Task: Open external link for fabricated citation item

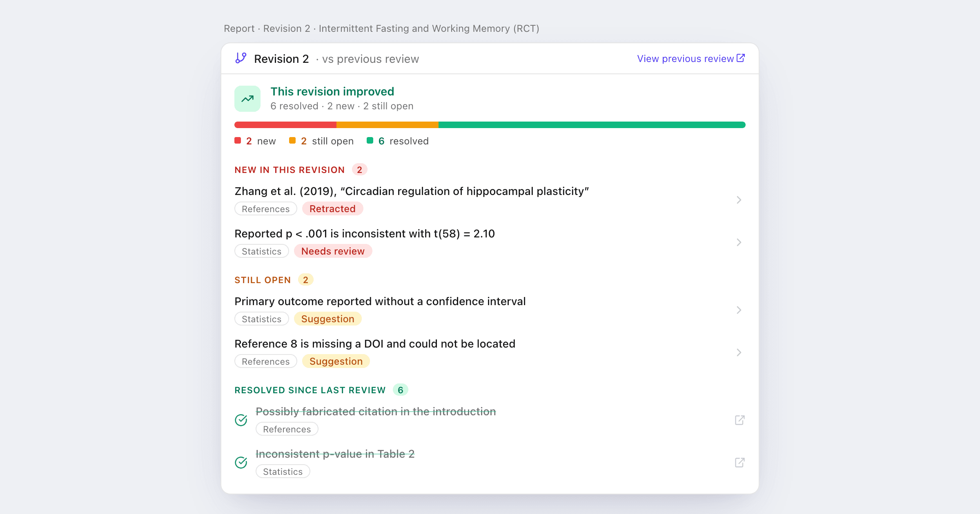Action: (x=739, y=420)
